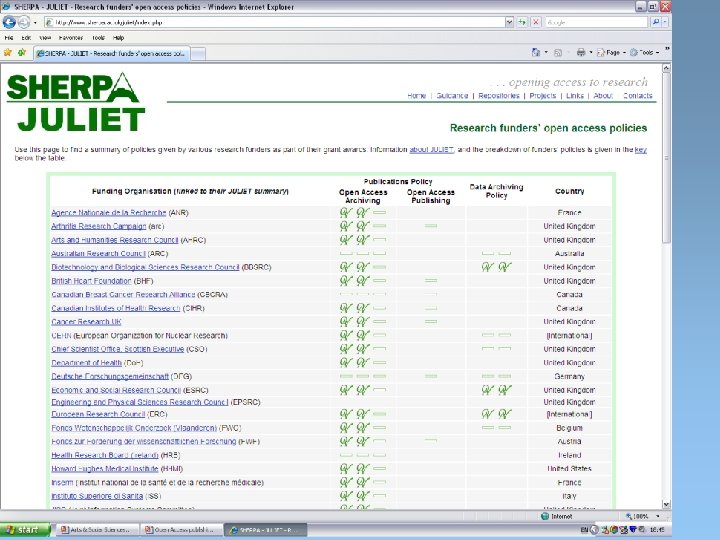Open the Tools toolbar dropdown

coord(645,52)
